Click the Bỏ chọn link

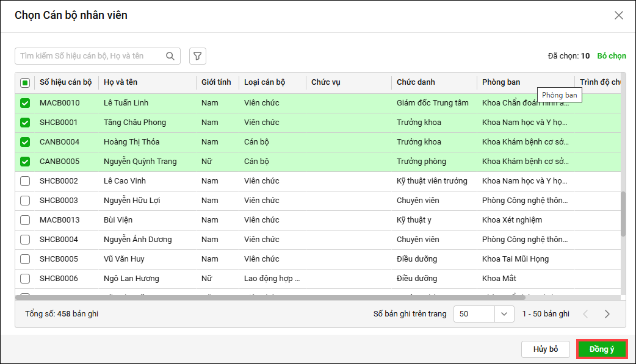click(x=612, y=56)
